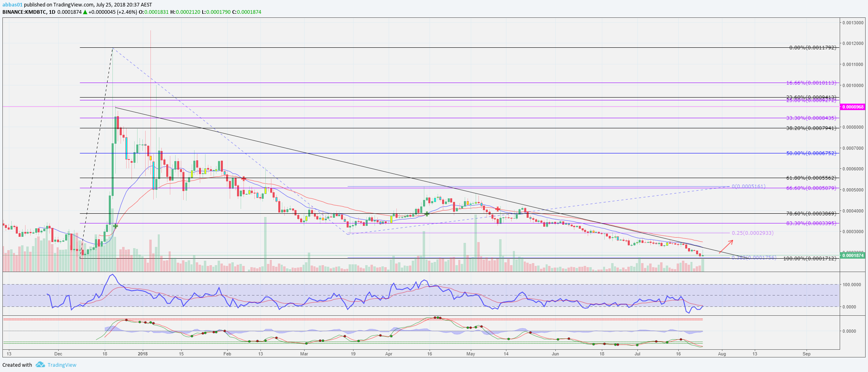The height and width of the screenshot is (372, 868).
Task: Click the L:0.0001790 low value
Action: (x=216, y=12)
